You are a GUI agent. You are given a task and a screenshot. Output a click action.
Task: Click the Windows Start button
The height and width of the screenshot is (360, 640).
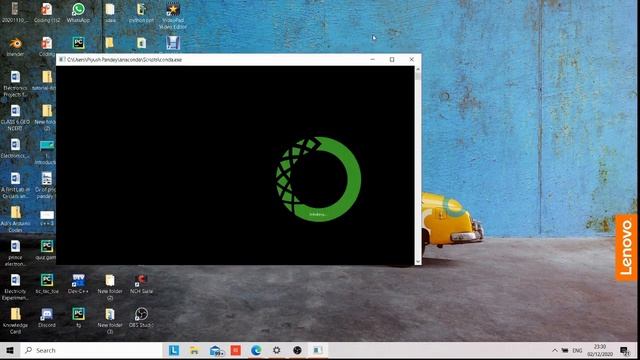tap(10, 351)
